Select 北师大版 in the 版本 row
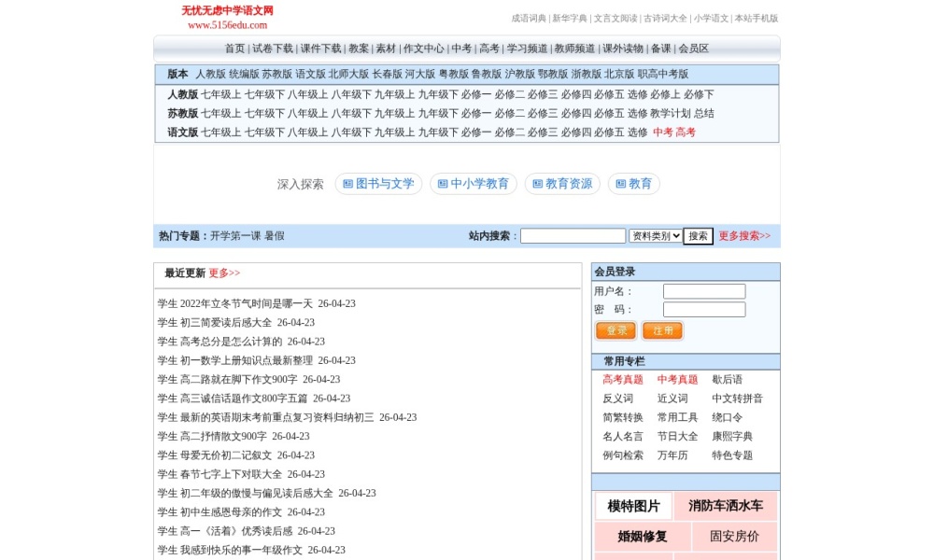This screenshot has width=934, height=560. (x=348, y=75)
